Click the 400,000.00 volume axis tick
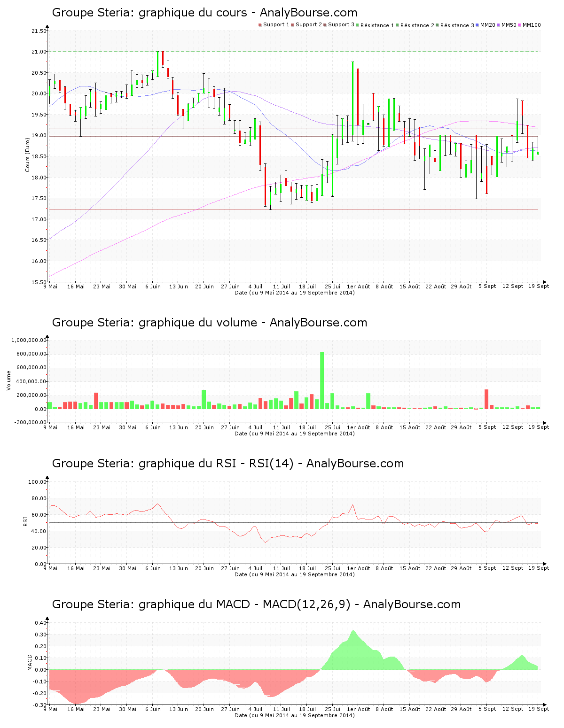564x728 pixels. (x=31, y=381)
